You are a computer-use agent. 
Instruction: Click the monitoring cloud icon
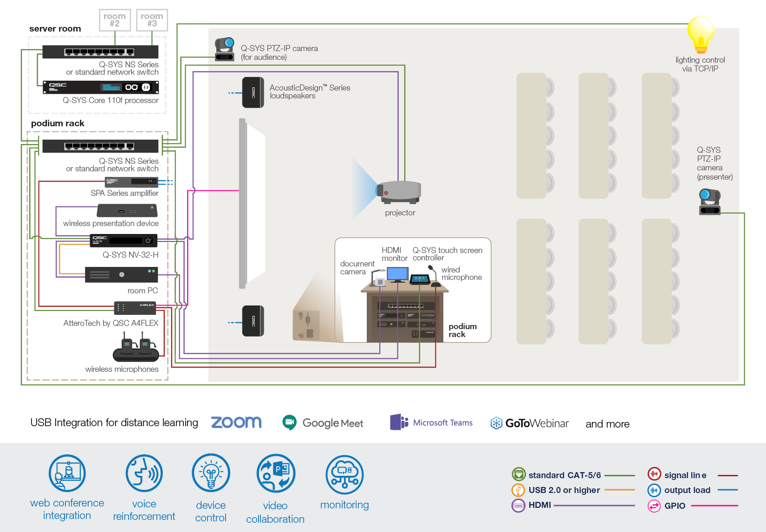coord(344,474)
